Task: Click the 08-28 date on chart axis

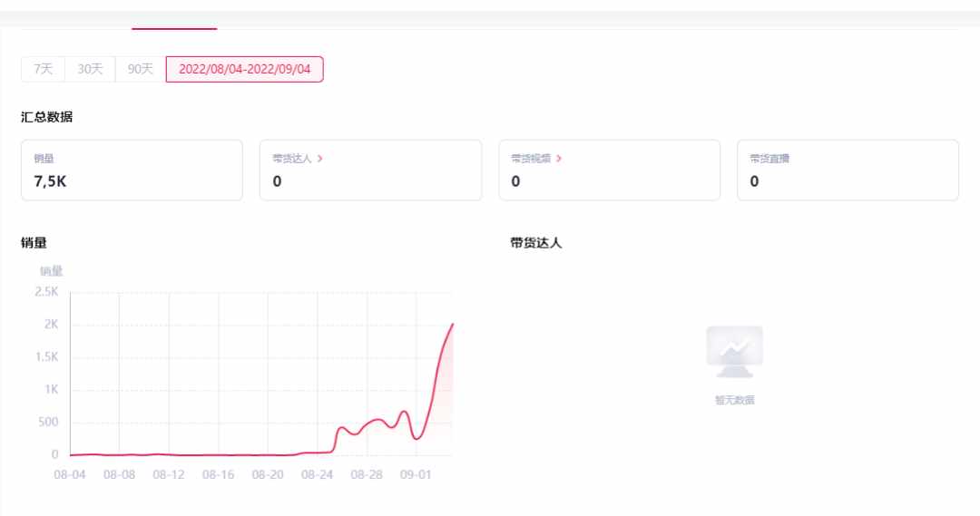Action: (367, 475)
